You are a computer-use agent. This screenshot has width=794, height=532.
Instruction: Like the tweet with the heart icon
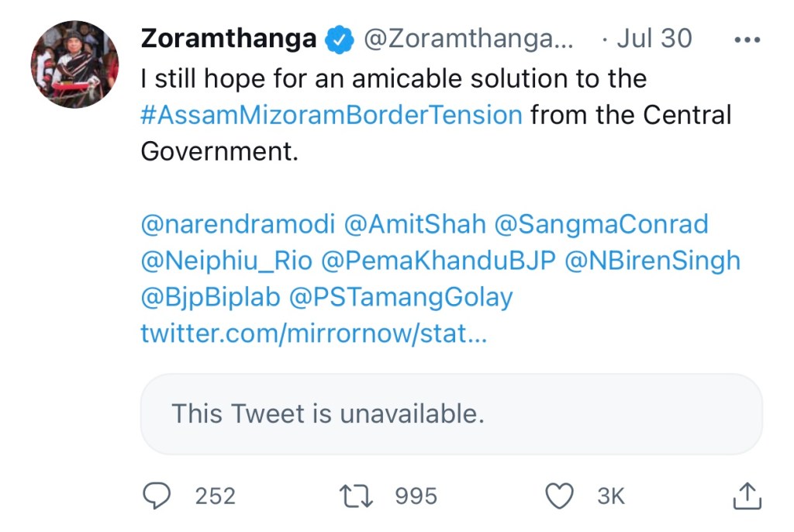[560, 496]
